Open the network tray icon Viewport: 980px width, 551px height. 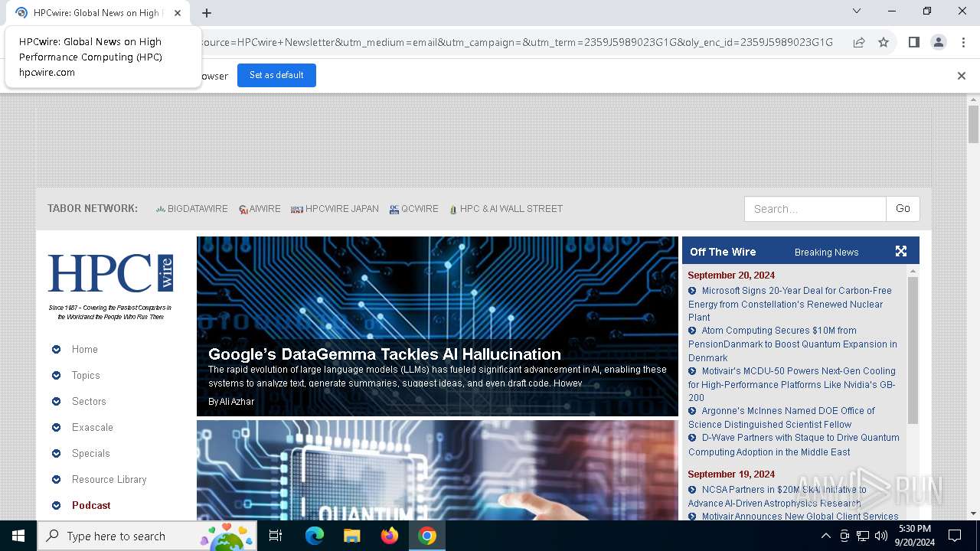(x=863, y=536)
